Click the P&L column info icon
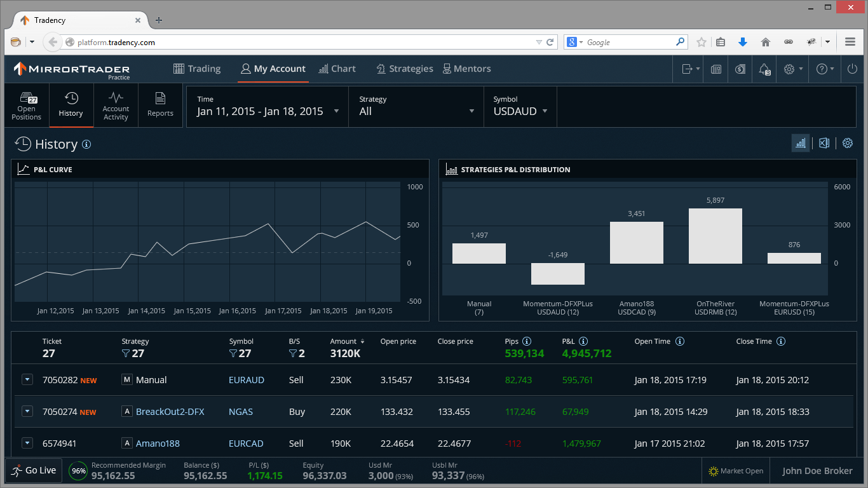868x488 pixels. [583, 341]
